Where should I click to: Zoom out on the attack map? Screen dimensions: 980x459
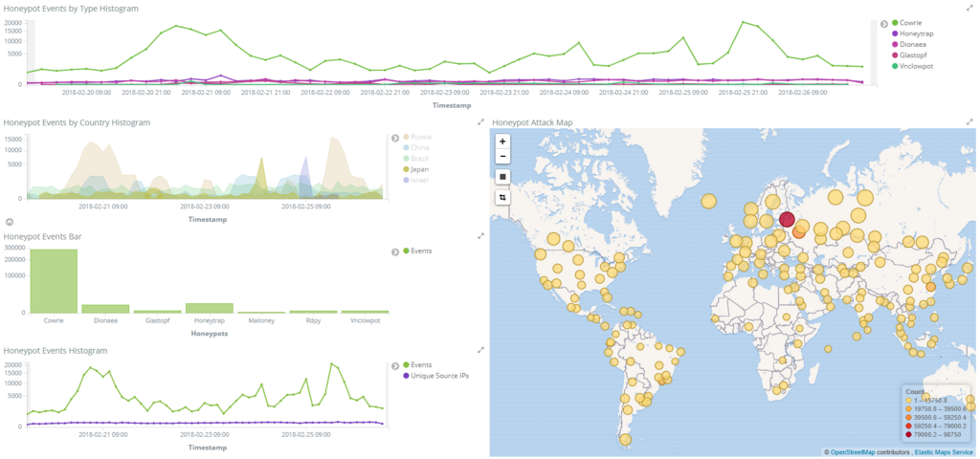pyautogui.click(x=502, y=156)
